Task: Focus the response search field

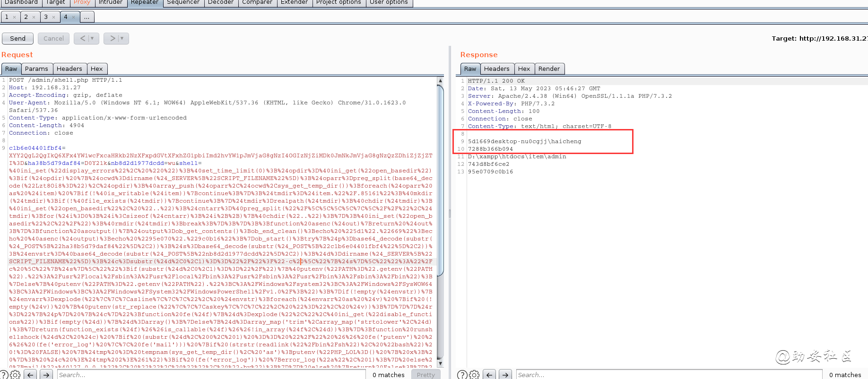Action: [x=669, y=375]
